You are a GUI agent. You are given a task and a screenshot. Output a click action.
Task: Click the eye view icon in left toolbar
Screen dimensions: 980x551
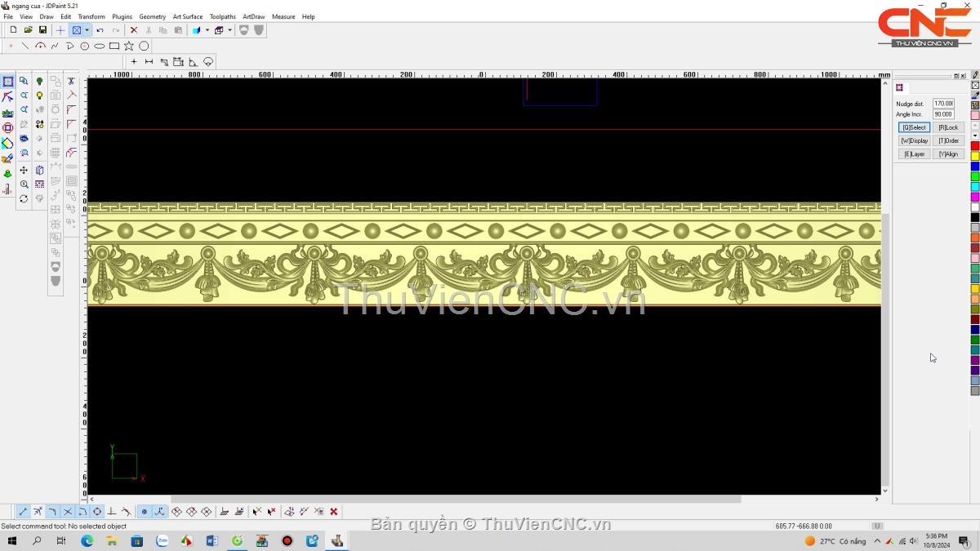[x=24, y=139]
